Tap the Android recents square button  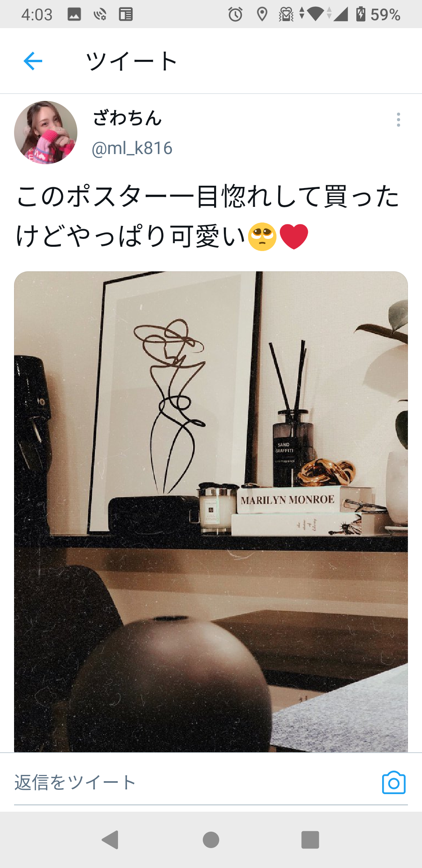(x=310, y=839)
